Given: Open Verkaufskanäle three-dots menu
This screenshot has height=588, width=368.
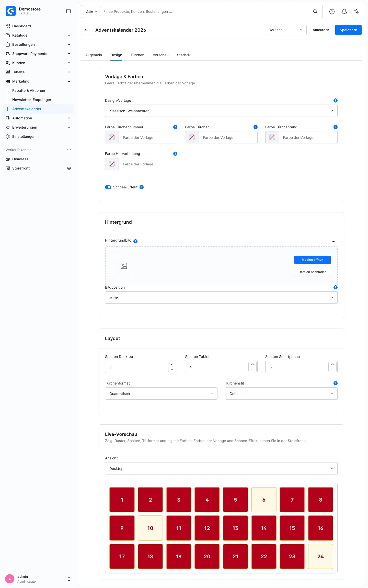Looking at the screenshot, I should 69,150.
